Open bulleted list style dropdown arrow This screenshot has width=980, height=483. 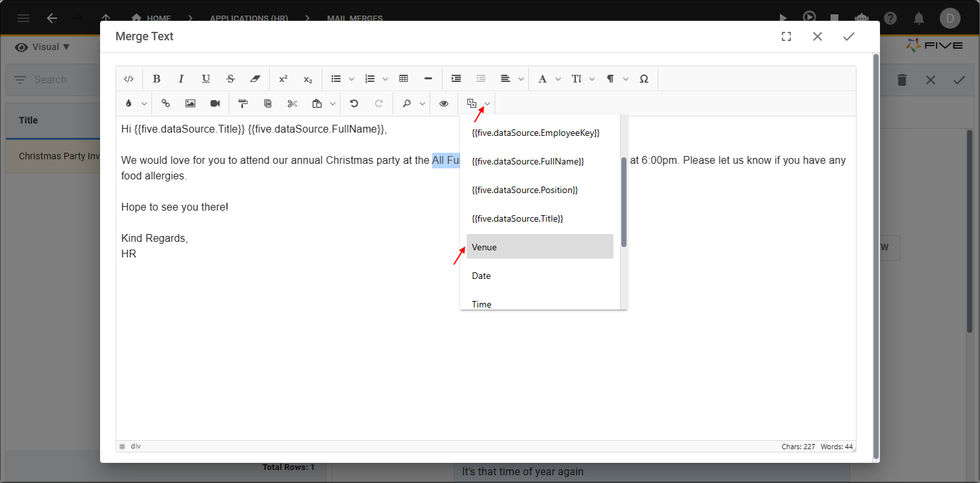tap(352, 79)
